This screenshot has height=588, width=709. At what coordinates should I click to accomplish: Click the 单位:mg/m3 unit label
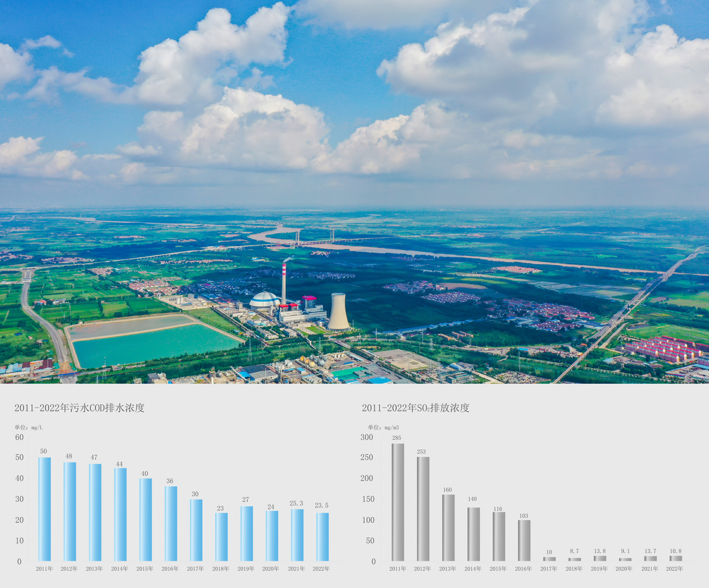tap(383, 427)
